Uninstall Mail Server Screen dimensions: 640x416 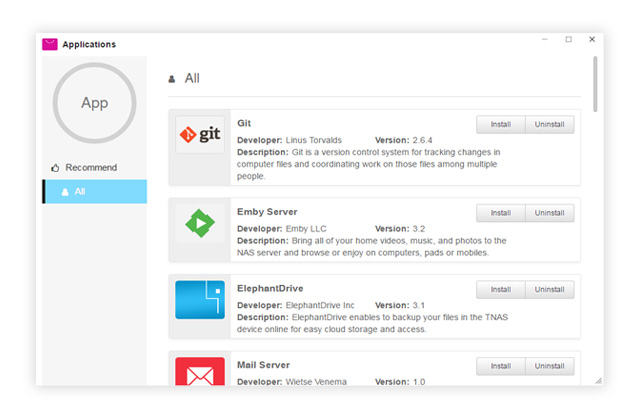click(x=549, y=366)
